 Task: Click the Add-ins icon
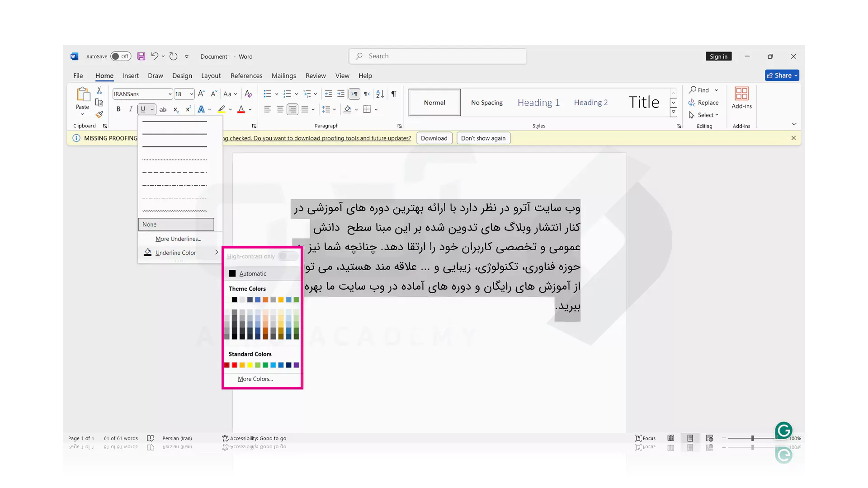(x=741, y=94)
